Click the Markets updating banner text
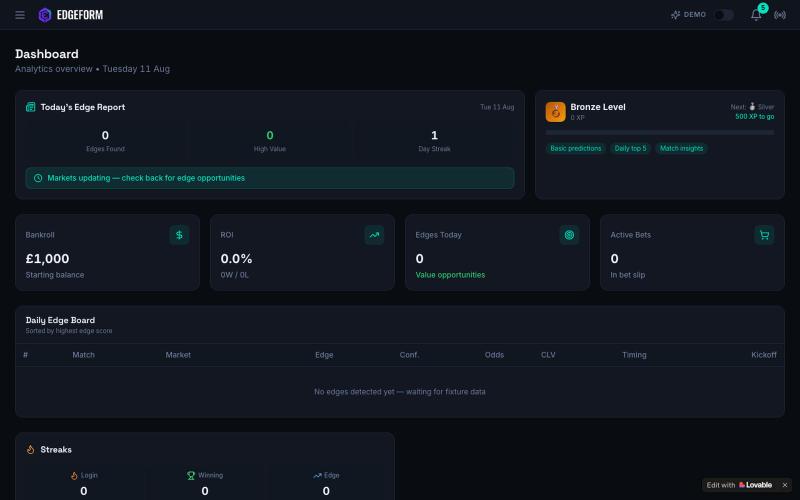This screenshot has width=800, height=500. pos(146,178)
